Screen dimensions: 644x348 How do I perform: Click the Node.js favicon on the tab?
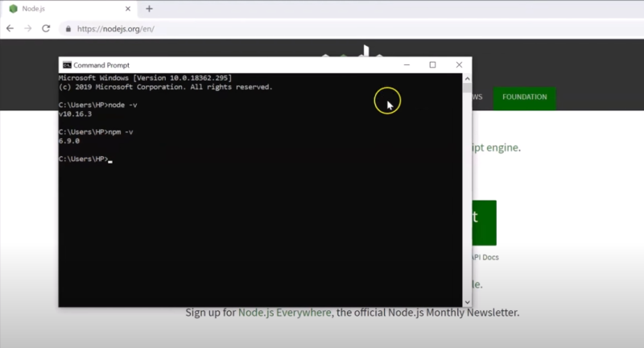pos(13,9)
